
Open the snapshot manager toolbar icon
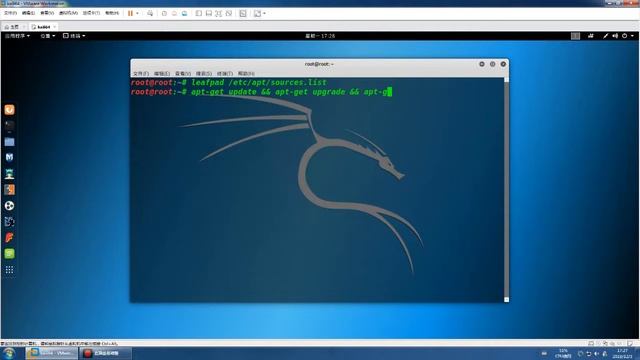[184, 13]
